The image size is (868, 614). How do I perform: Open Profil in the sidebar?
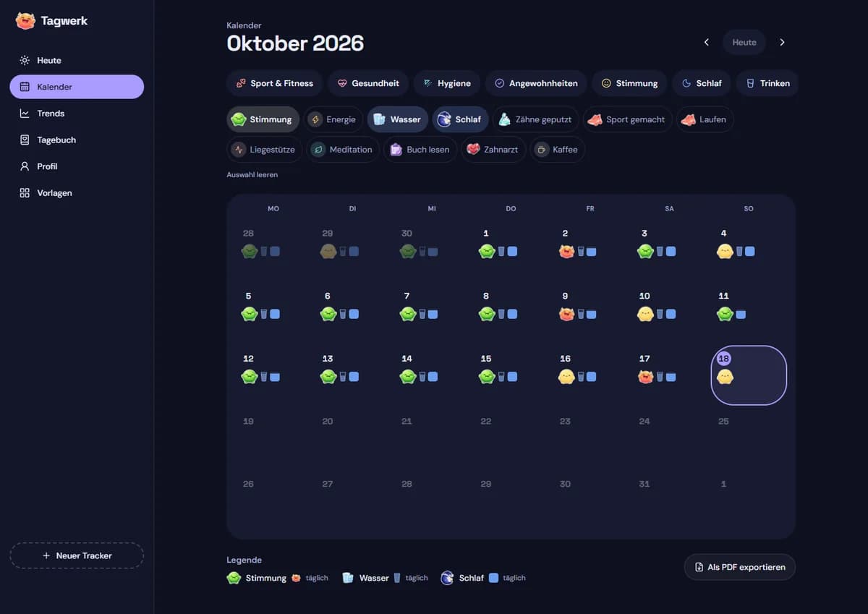[77, 166]
